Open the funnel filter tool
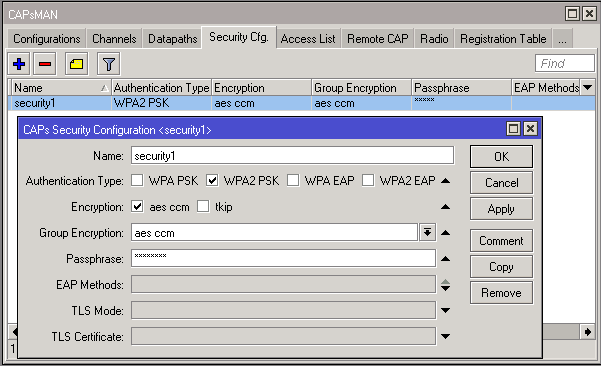 coord(108,64)
